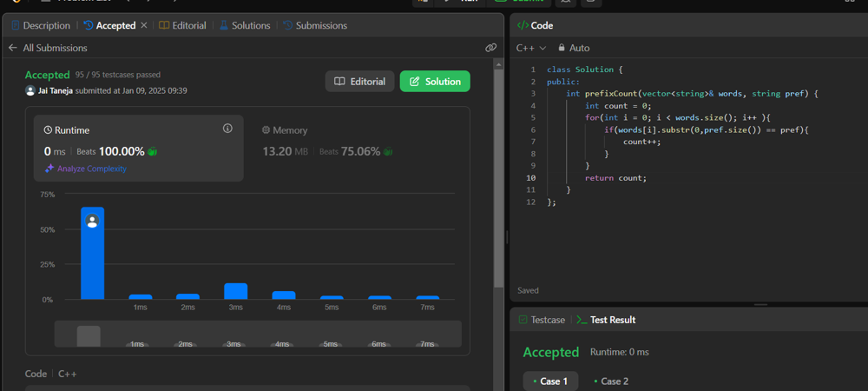This screenshot has height=391, width=868.
Task: Copy the submission link using chain icon
Action: coord(490,48)
